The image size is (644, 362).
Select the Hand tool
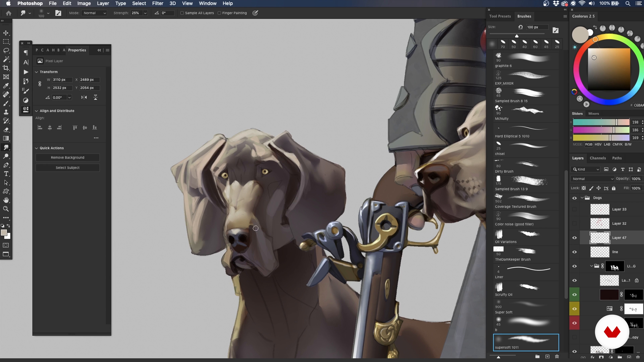pos(6,200)
